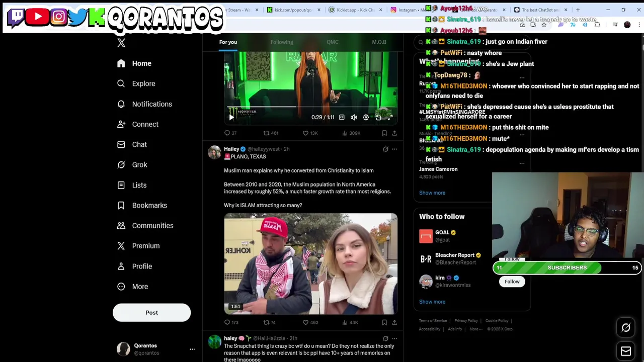Screen dimensions: 644x362
Task: Open video settings gear
Action: [x=366, y=117]
